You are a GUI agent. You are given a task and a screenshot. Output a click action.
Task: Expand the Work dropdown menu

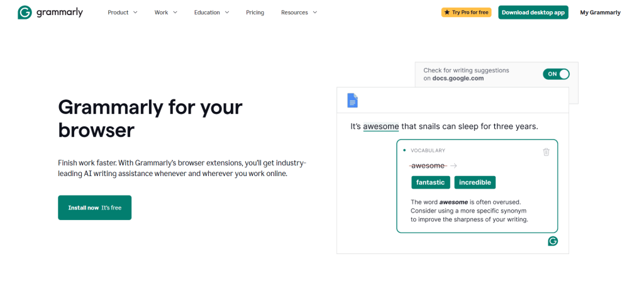[x=165, y=13]
